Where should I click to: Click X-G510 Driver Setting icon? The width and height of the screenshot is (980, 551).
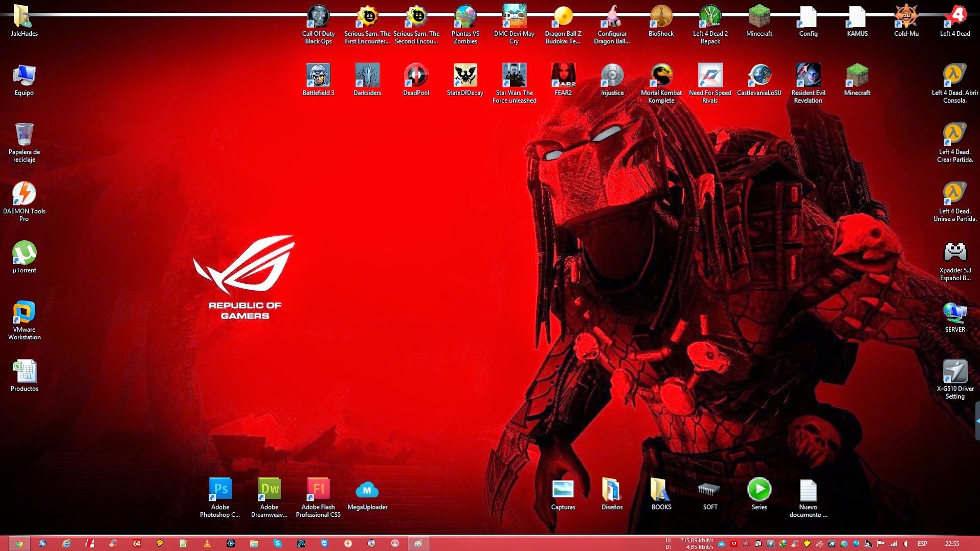coord(955,379)
